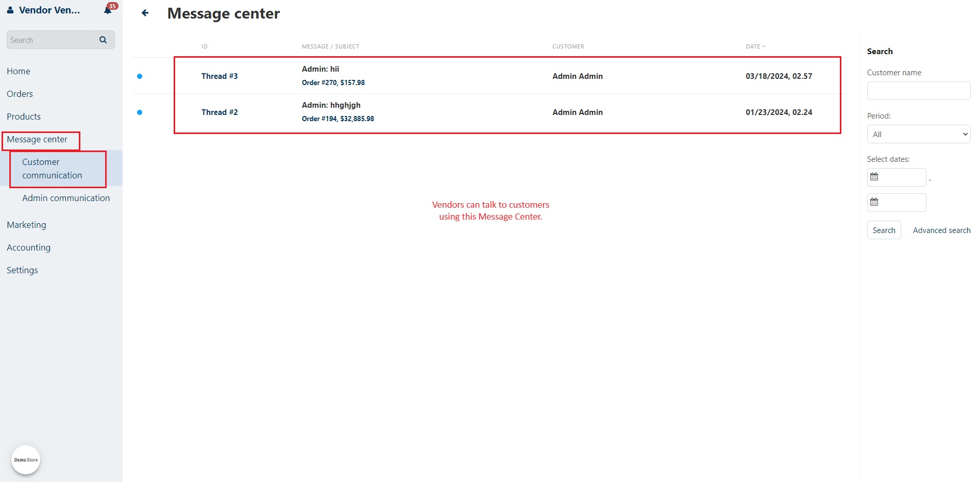Open Home in the sidebar
This screenshot has width=980, height=482.
(19, 71)
